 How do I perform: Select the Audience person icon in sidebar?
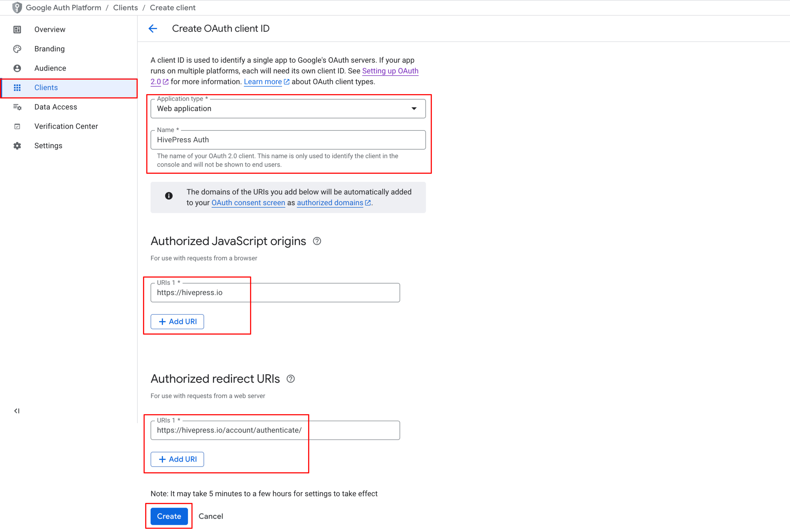(17, 68)
